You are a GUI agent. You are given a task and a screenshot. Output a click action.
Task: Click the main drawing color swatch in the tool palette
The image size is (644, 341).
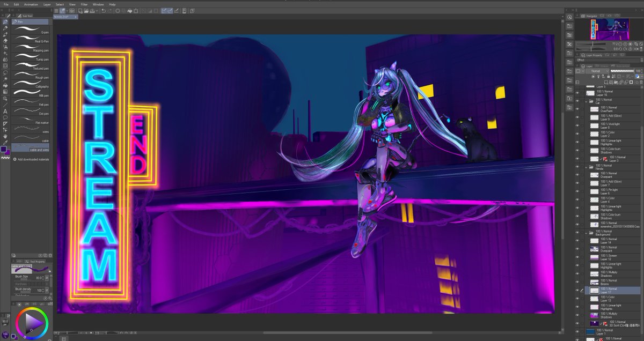(4, 149)
